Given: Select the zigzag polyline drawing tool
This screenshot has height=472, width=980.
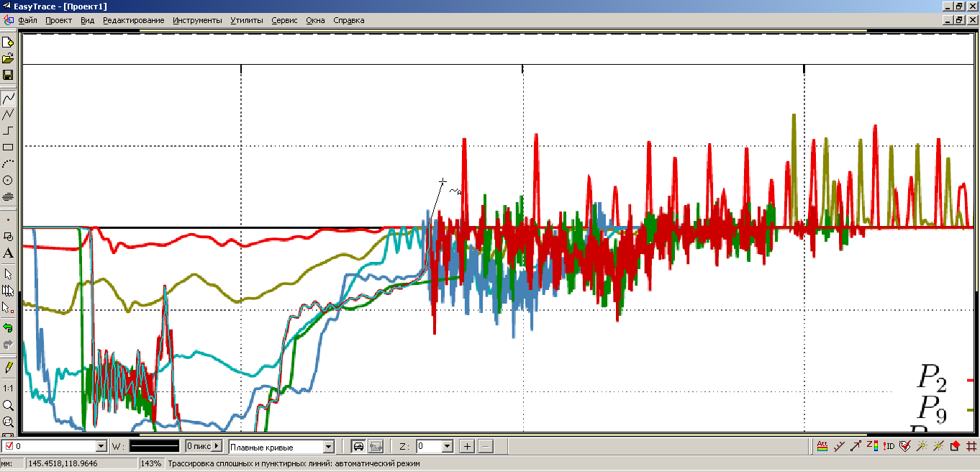Looking at the screenshot, I should coord(8,114).
